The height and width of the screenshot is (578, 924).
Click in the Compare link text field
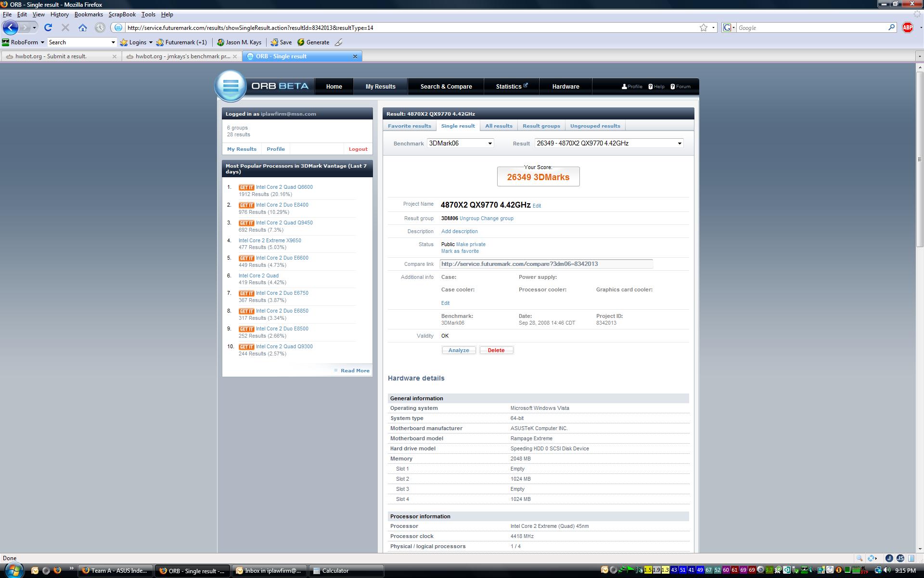pyautogui.click(x=546, y=264)
